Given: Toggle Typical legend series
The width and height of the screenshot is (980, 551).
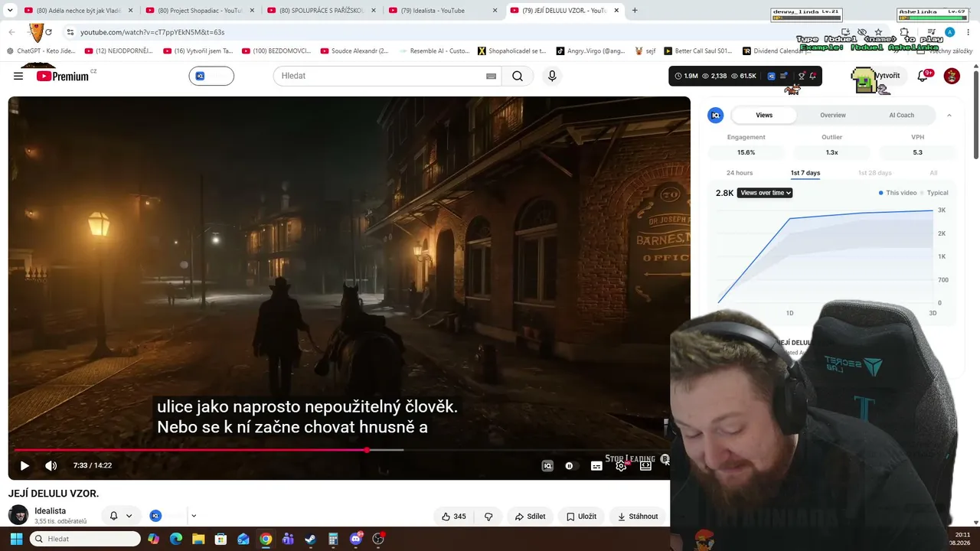Looking at the screenshot, I should (934, 193).
